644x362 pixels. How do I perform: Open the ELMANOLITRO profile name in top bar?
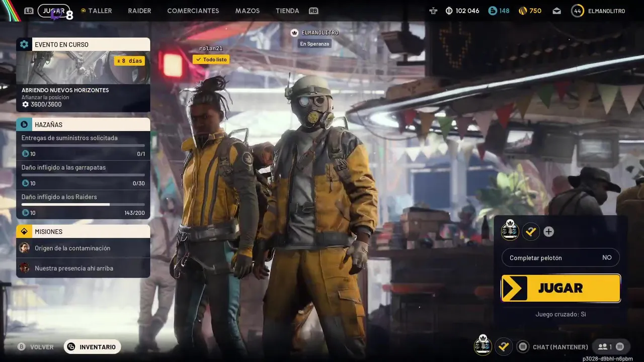click(606, 11)
